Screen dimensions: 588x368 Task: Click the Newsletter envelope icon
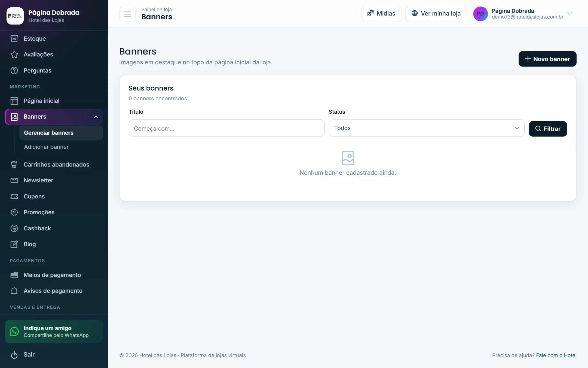pos(14,180)
